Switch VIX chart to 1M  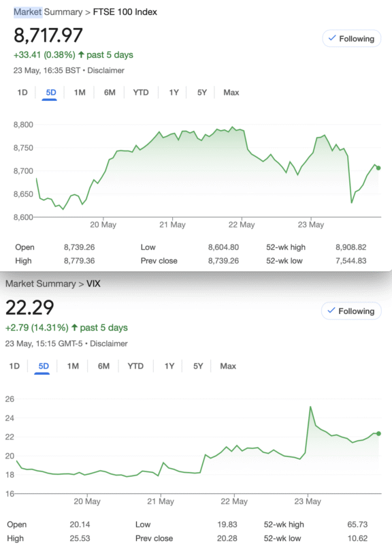pos(73,366)
